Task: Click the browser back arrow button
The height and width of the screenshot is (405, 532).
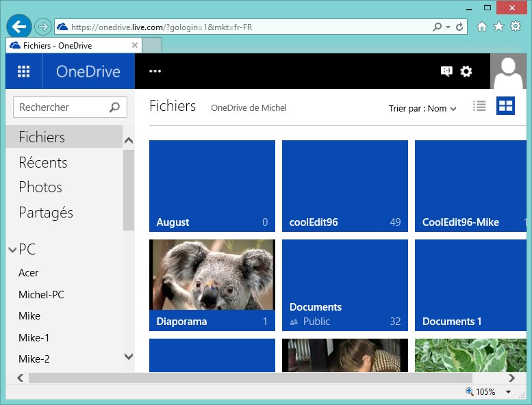Action: (19, 27)
